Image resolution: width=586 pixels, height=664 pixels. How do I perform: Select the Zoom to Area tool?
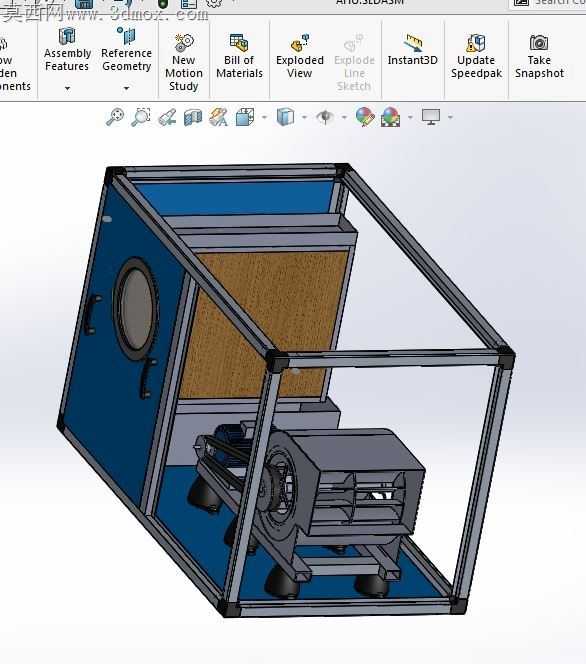coord(141,117)
